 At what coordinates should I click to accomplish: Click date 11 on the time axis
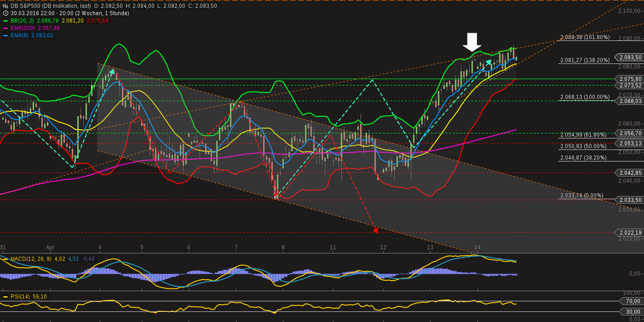coord(333,247)
